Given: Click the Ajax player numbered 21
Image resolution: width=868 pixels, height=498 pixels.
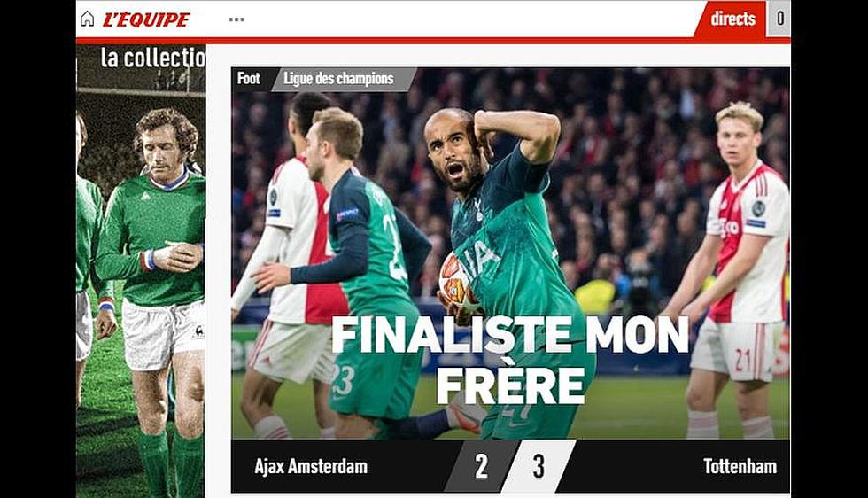Looking at the screenshot, I should [x=734, y=271].
